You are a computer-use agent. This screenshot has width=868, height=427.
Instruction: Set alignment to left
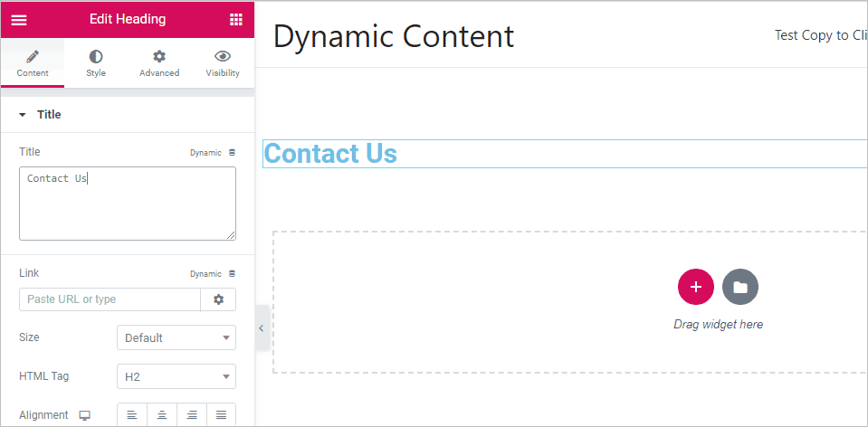[132, 415]
